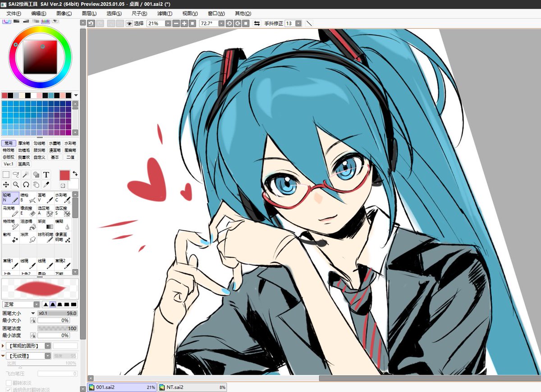Select the shape tool icon
541x392 pixels.
point(36,175)
